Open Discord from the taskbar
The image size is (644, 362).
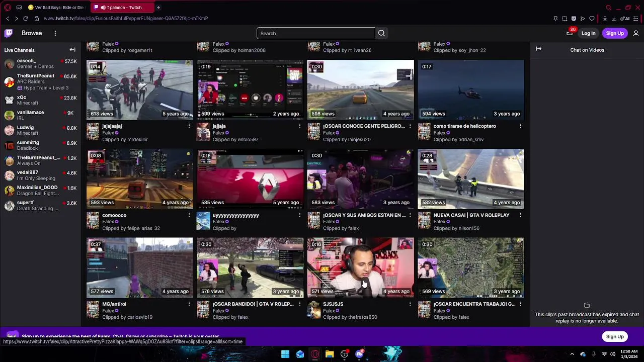pos(359,354)
